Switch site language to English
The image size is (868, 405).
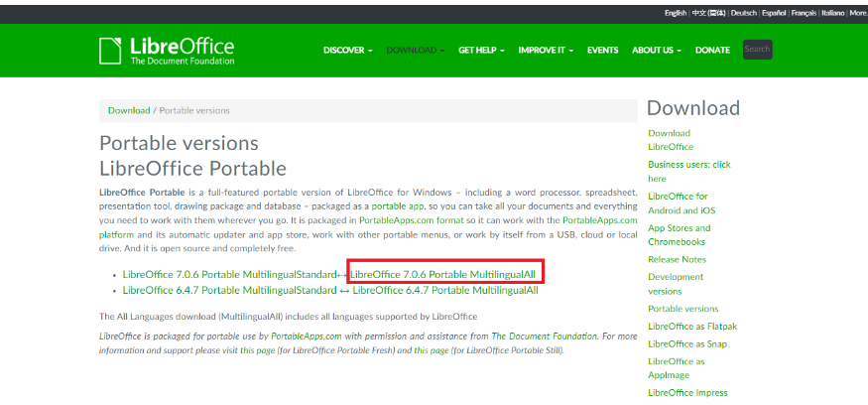pyautogui.click(x=676, y=13)
